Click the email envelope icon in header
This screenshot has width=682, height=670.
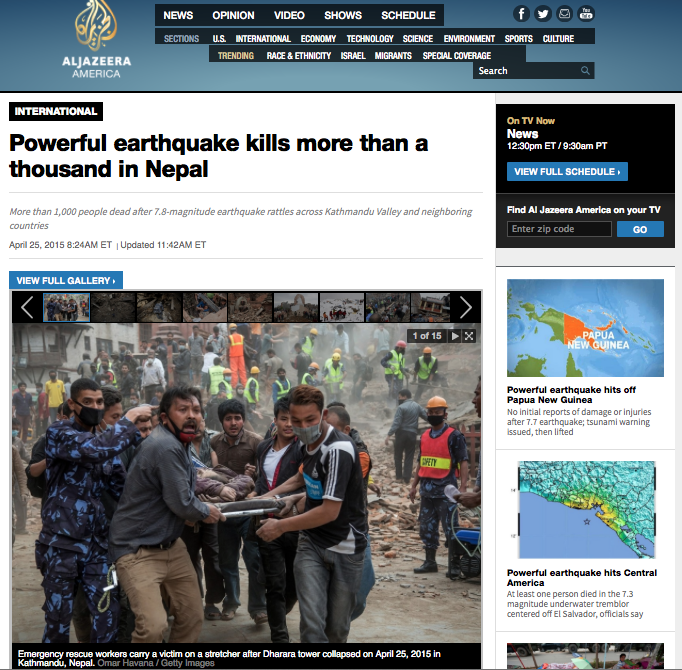(564, 14)
